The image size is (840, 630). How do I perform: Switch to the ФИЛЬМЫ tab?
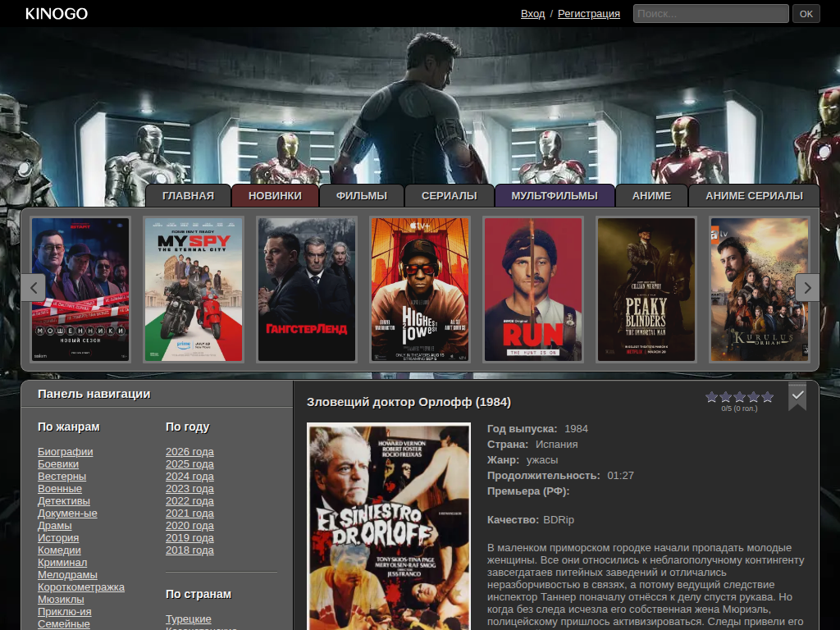tap(362, 196)
